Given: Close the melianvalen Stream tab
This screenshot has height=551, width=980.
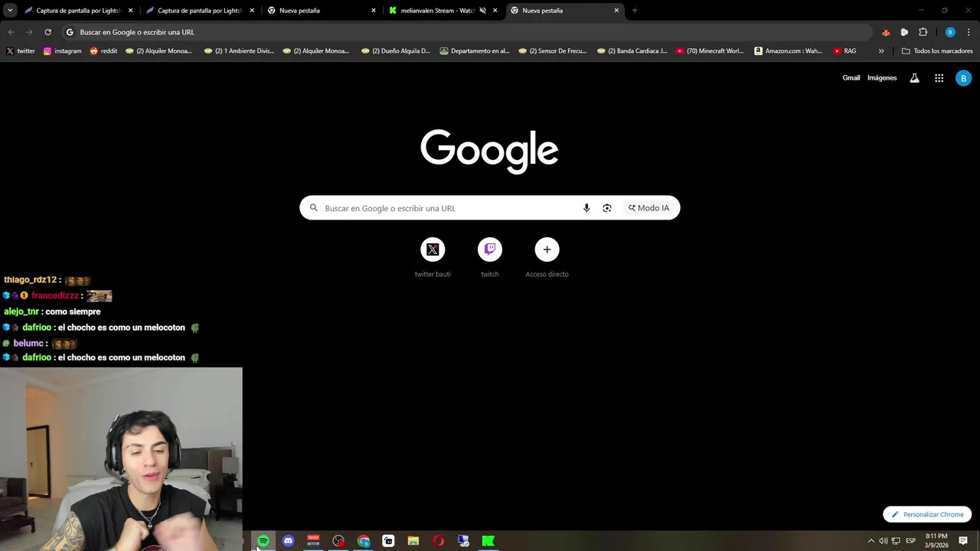Looking at the screenshot, I should tap(495, 11).
